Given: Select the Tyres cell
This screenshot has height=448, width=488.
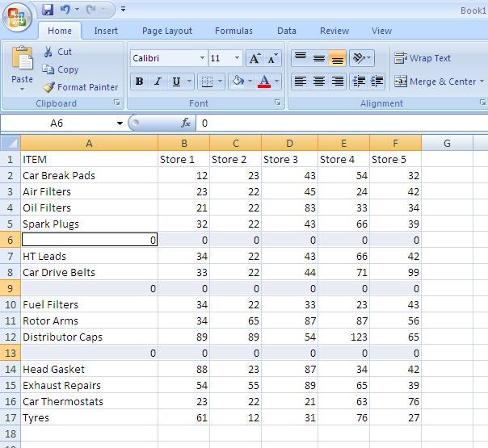Looking at the screenshot, I should [x=90, y=418].
